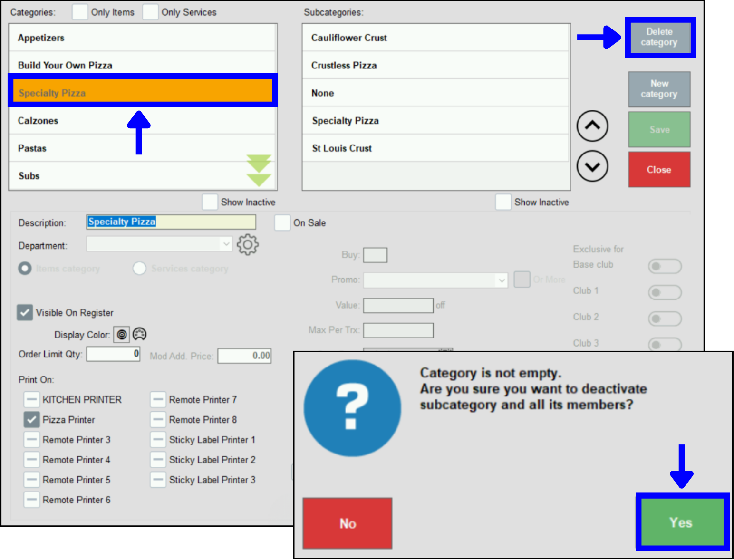The height and width of the screenshot is (560, 734).
Task: Enable the KITCHEN PRINTER checkbox
Action: tap(32, 399)
